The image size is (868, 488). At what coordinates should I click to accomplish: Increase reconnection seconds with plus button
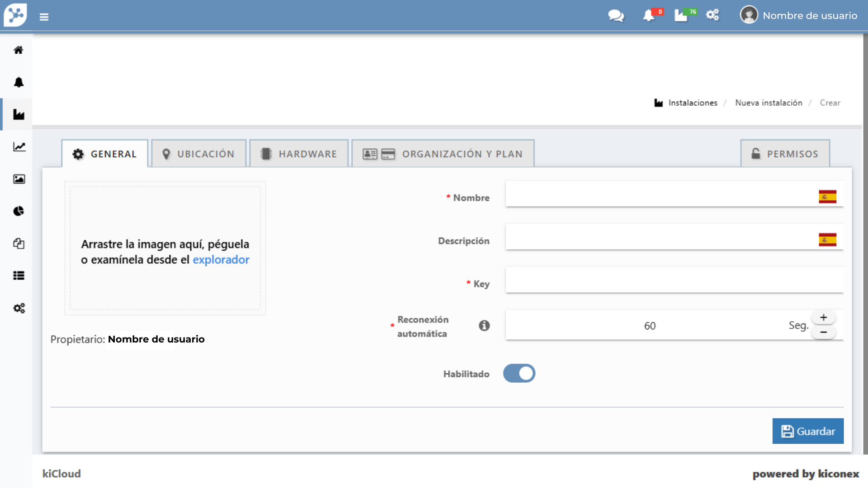point(824,318)
